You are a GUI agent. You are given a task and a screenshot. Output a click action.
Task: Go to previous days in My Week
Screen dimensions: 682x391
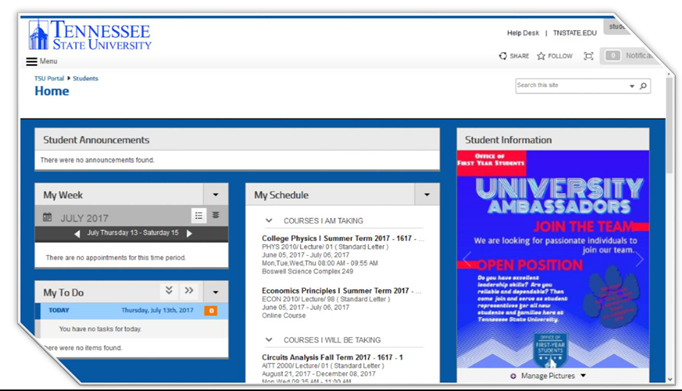[77, 234]
